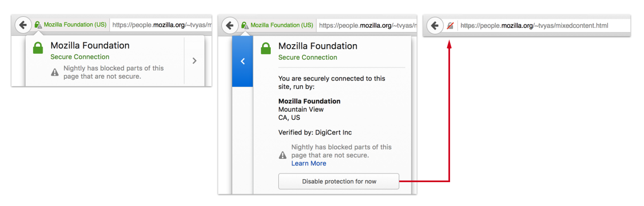Click the back arrow in the middle browser bar
Image resolution: width=644 pixels, height=206 pixels.
point(230,25)
